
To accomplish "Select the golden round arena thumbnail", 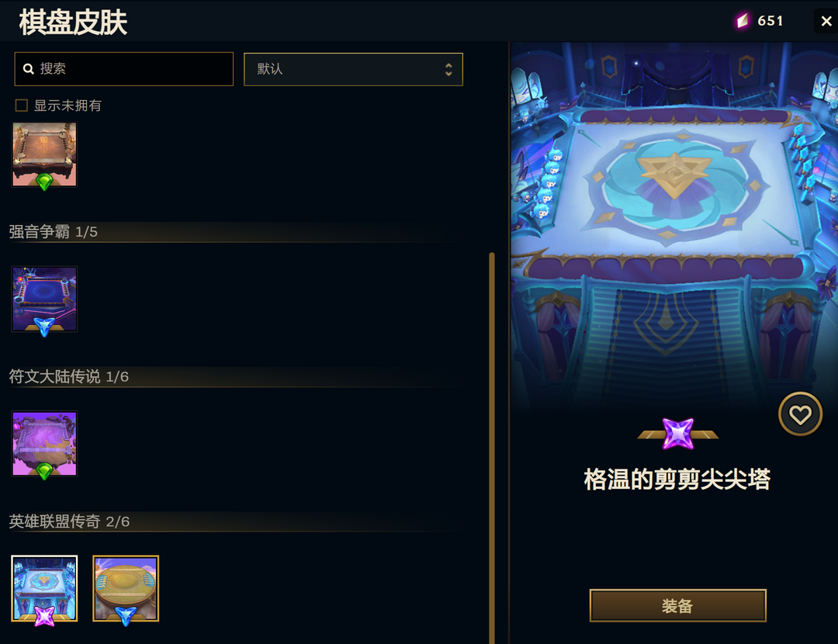I will (x=126, y=588).
